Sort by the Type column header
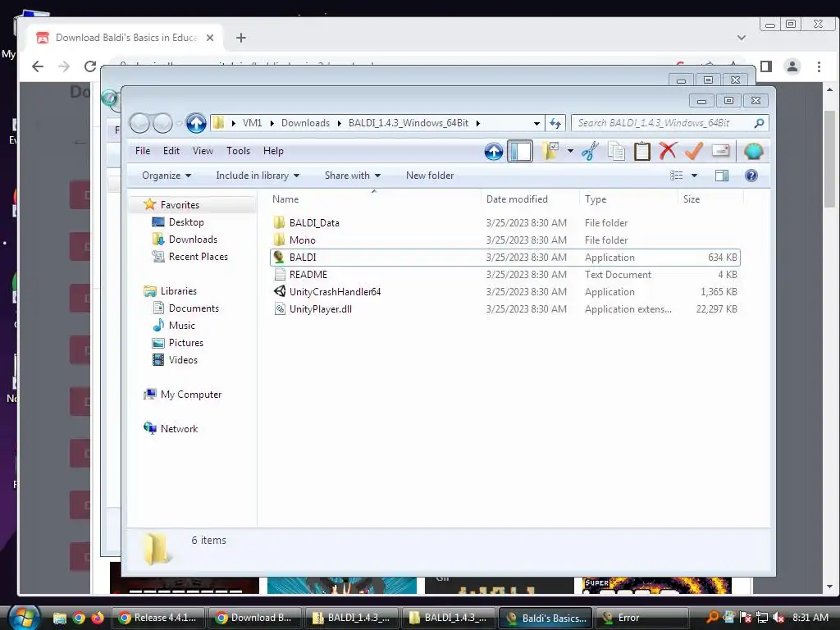840x630 pixels. 596,199
